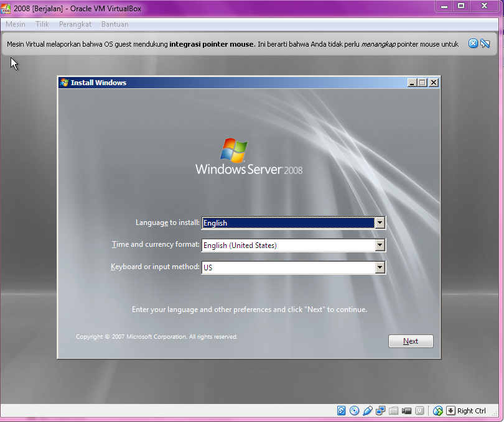Click the 'Keyboard or input method:' label
Image resolution: width=504 pixels, height=422 pixels.
(x=155, y=267)
